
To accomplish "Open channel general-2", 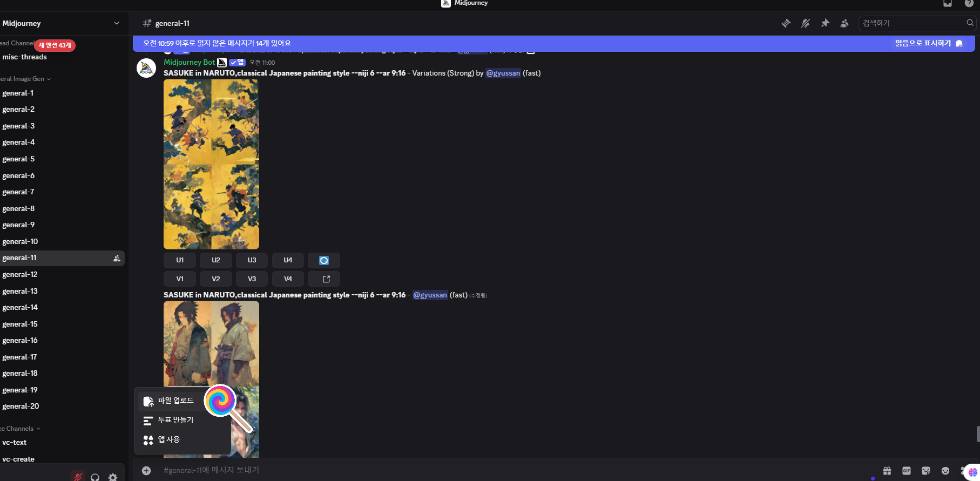I will click(x=18, y=109).
